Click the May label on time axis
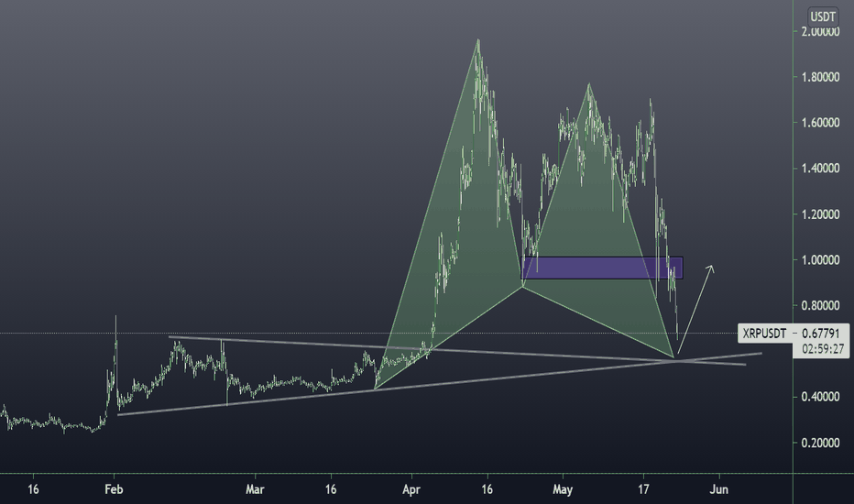This screenshot has height=504, width=854. (563, 489)
